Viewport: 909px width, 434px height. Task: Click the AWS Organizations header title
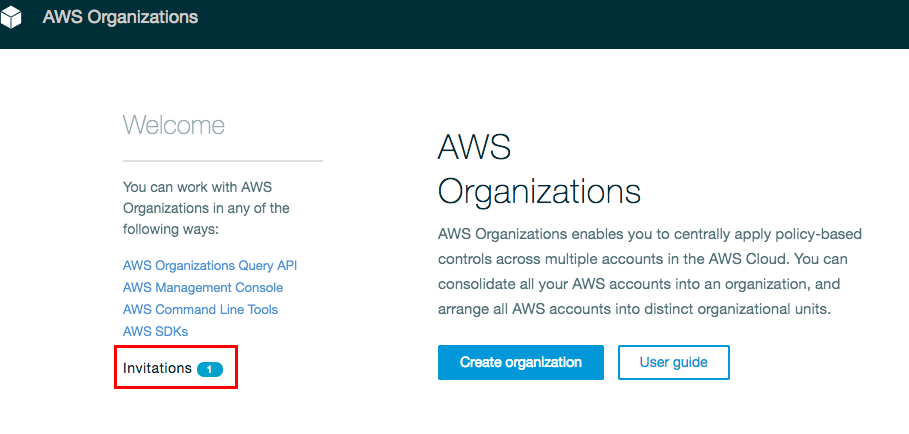120,17
